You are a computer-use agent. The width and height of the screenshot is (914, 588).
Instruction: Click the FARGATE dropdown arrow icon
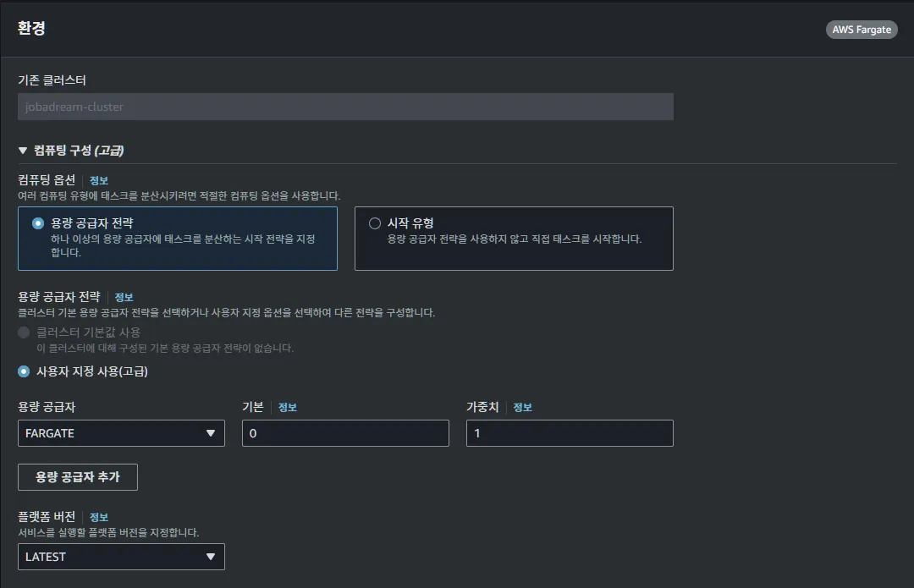coord(211,433)
